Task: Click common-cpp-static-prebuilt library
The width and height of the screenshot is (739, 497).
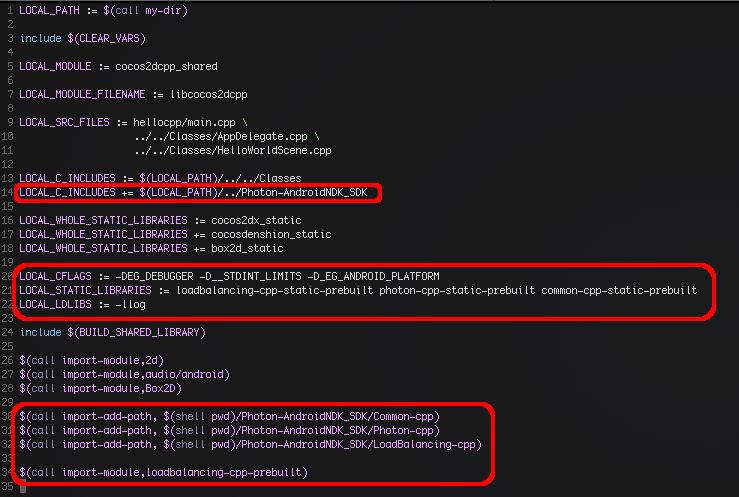Action: point(619,290)
